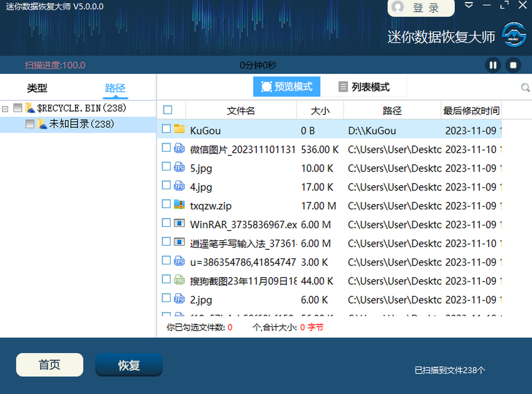This screenshot has width=532, height=394.
Task: Click the 17.00 M size cell
Action: [x=319, y=206]
